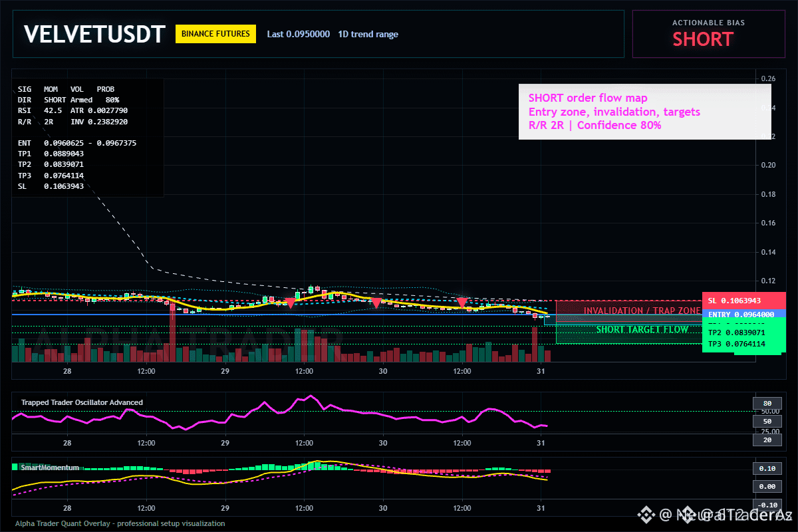Click date 30 on the main chart time axis
Viewport: 798px width, 532px height.
point(383,372)
